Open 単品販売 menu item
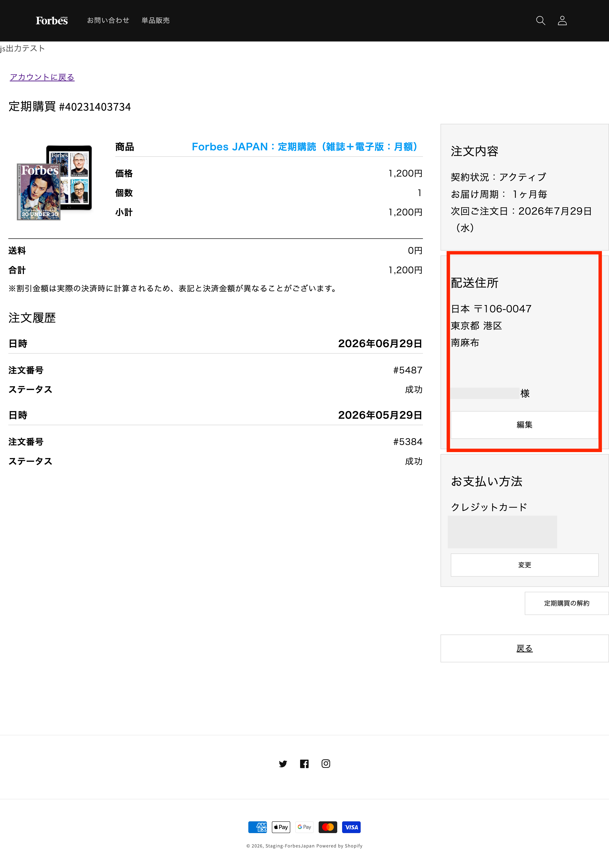Image resolution: width=609 pixels, height=868 pixels. [155, 21]
